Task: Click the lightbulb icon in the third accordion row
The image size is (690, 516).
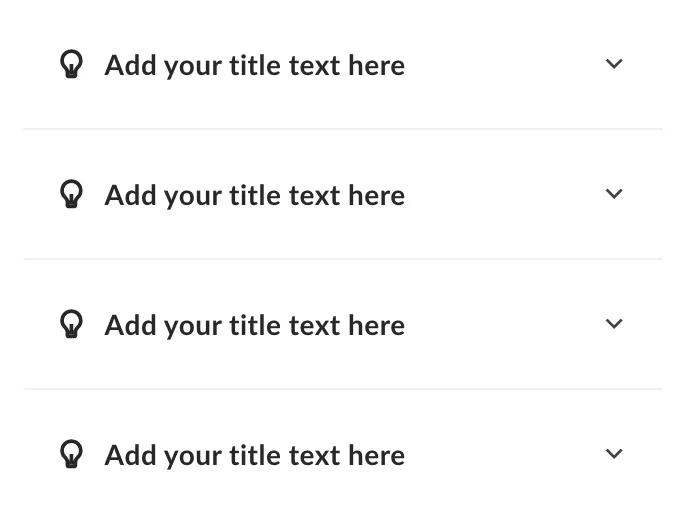Action: [71, 324]
